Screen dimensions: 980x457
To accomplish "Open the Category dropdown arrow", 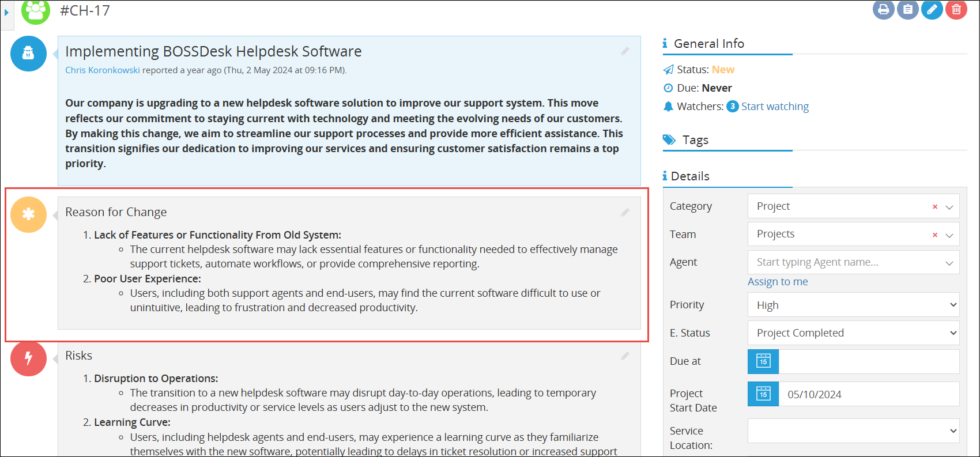I will 949,207.
